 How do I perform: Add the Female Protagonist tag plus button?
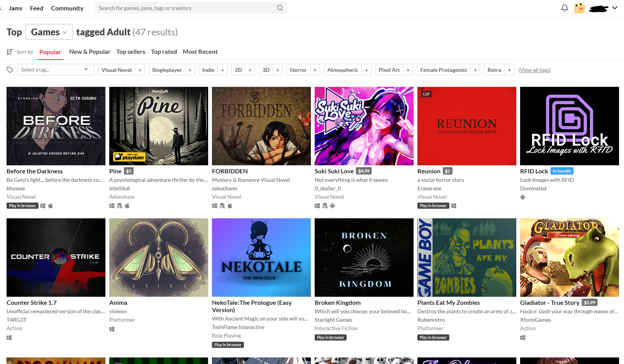[x=475, y=70]
